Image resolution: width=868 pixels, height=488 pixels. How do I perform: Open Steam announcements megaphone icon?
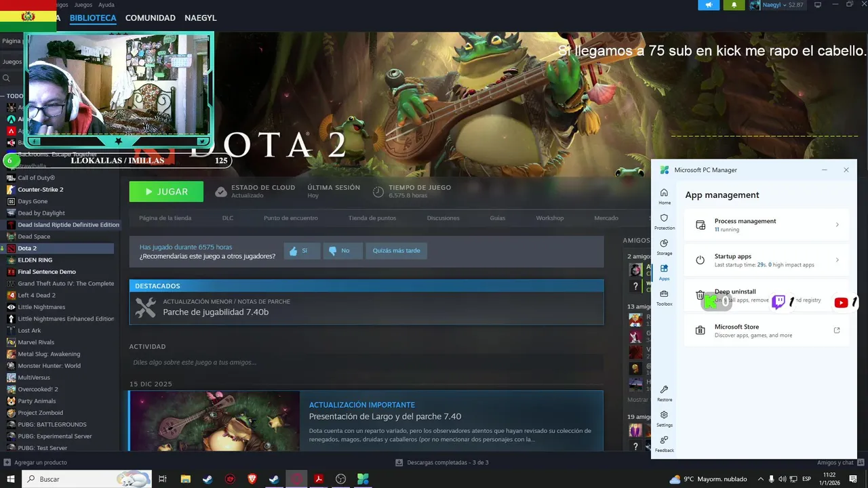(x=709, y=5)
